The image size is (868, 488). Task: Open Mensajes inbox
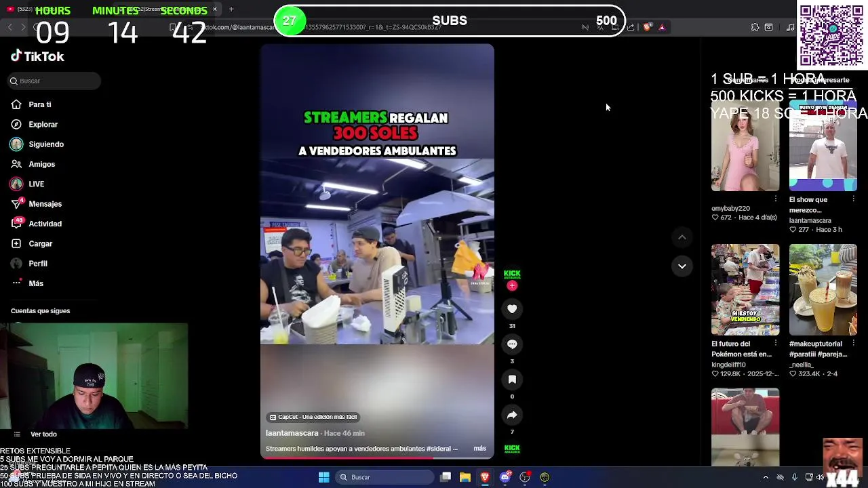coord(45,204)
